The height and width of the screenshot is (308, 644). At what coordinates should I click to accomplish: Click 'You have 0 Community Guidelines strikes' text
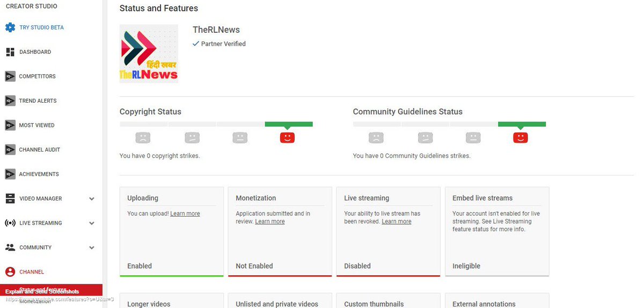tap(412, 156)
